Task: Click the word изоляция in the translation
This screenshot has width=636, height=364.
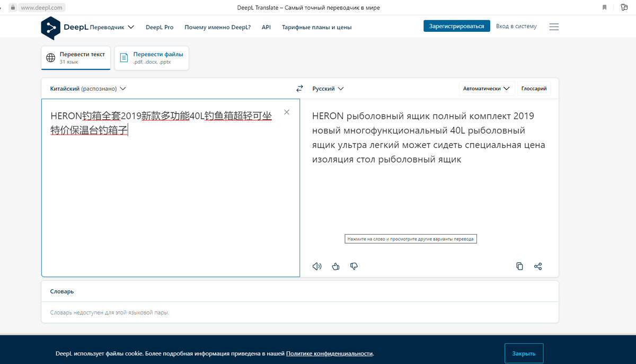Action: 333,159
